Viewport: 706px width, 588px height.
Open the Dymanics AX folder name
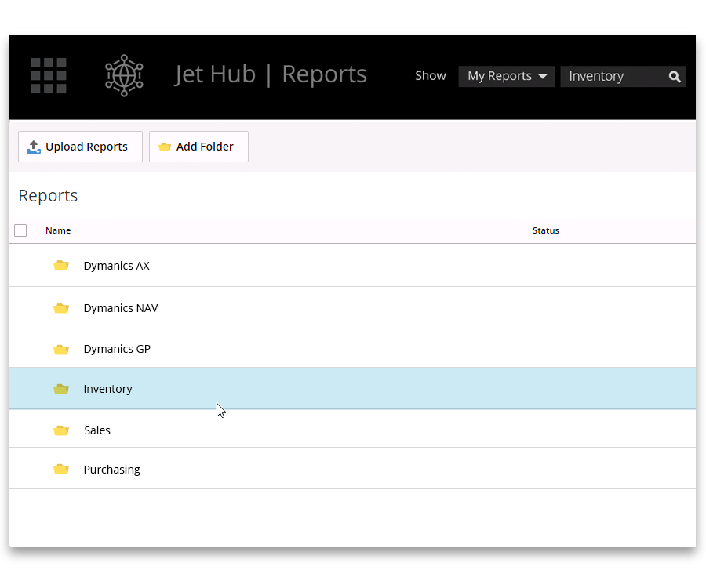tap(117, 266)
